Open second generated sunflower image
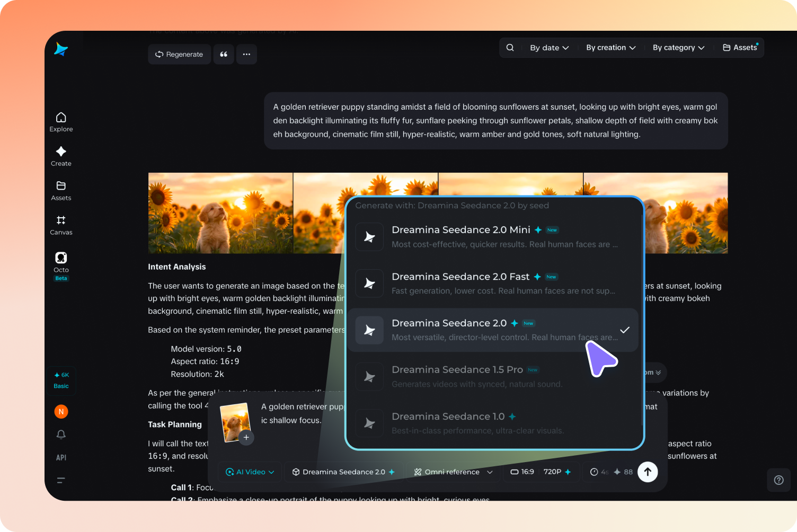The image size is (797, 532). coord(319,213)
